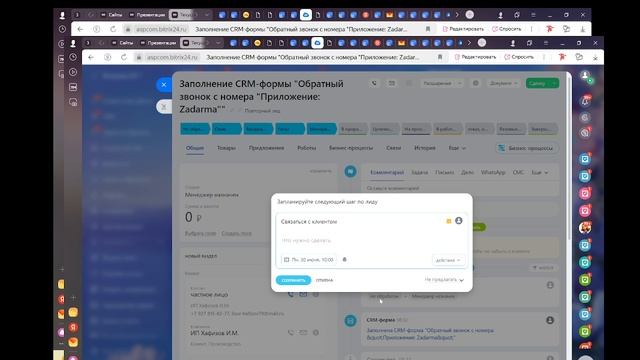Bookmark the page in the front browser window
The image size is (640, 360).
(440, 57)
